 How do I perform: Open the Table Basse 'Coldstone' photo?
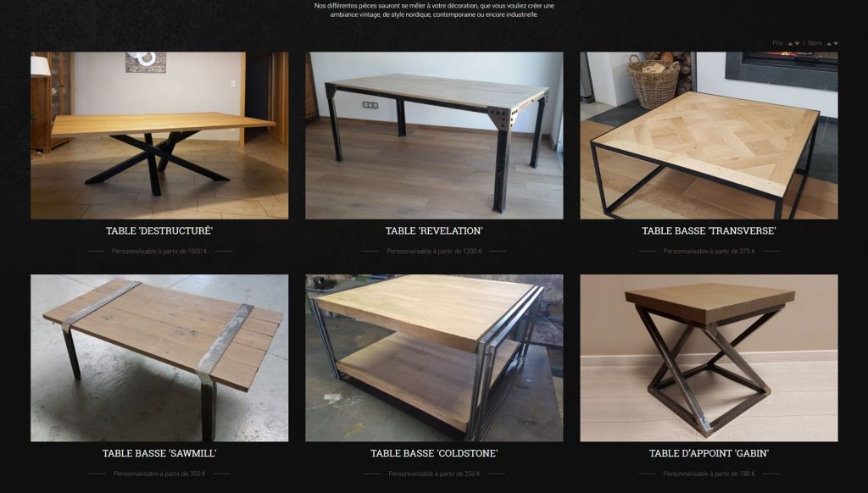click(x=434, y=358)
